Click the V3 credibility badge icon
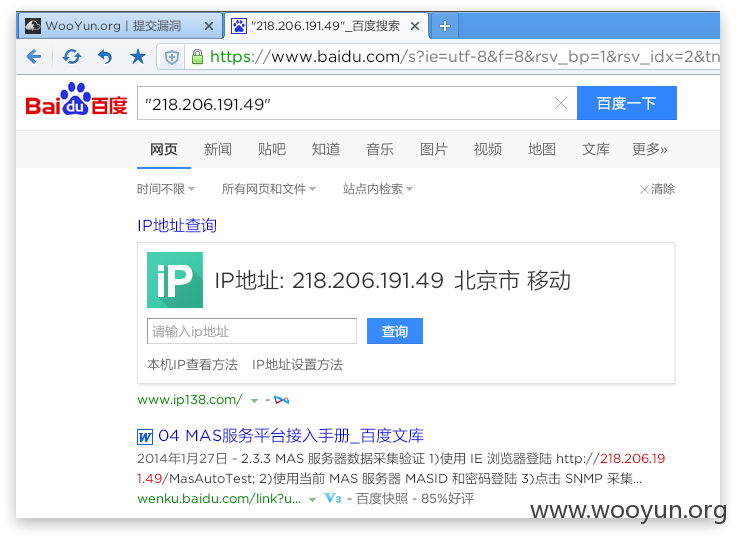This screenshot has width=736, height=539. tap(332, 498)
